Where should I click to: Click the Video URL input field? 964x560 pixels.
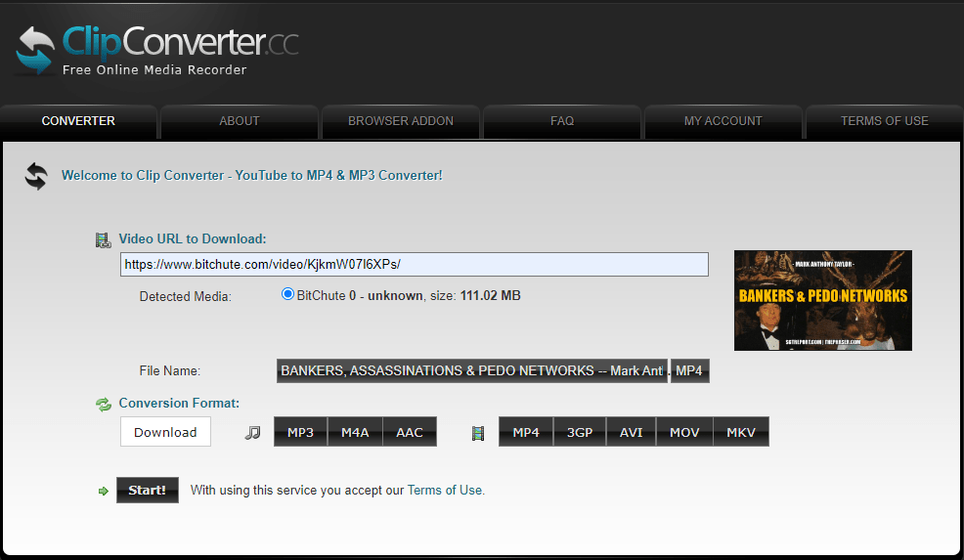pyautogui.click(x=414, y=265)
